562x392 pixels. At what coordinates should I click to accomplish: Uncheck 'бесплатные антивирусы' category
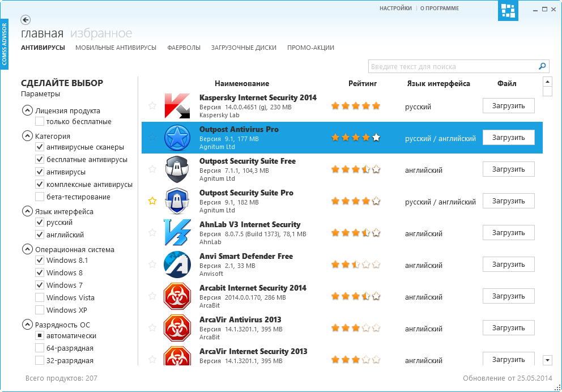point(40,159)
